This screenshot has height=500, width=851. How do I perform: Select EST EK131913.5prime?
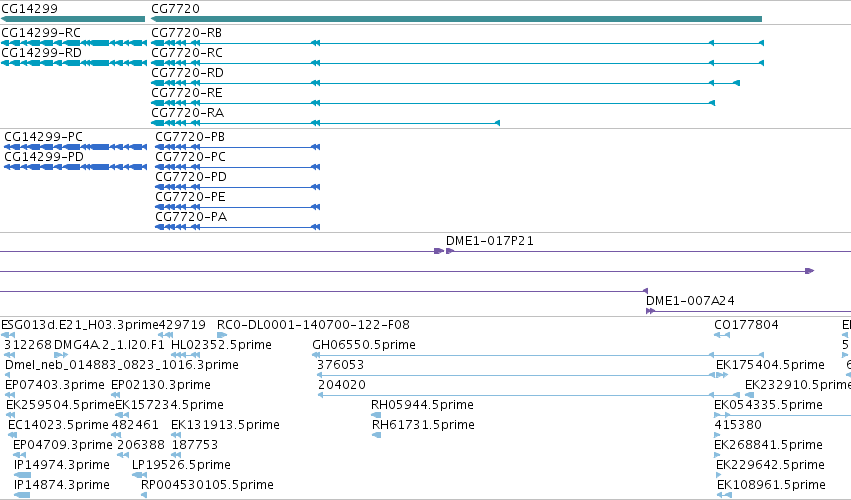[x=225, y=425]
